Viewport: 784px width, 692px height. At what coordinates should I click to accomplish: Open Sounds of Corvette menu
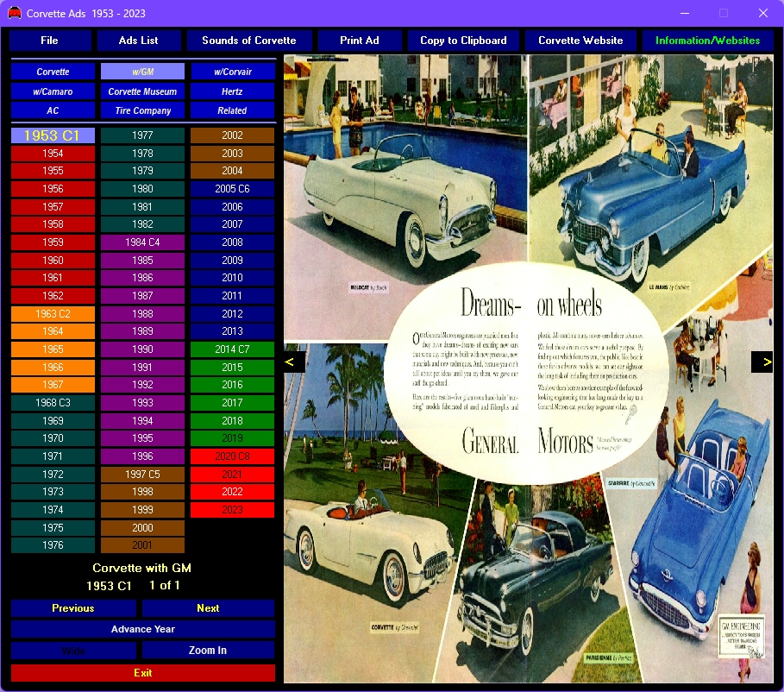(249, 41)
